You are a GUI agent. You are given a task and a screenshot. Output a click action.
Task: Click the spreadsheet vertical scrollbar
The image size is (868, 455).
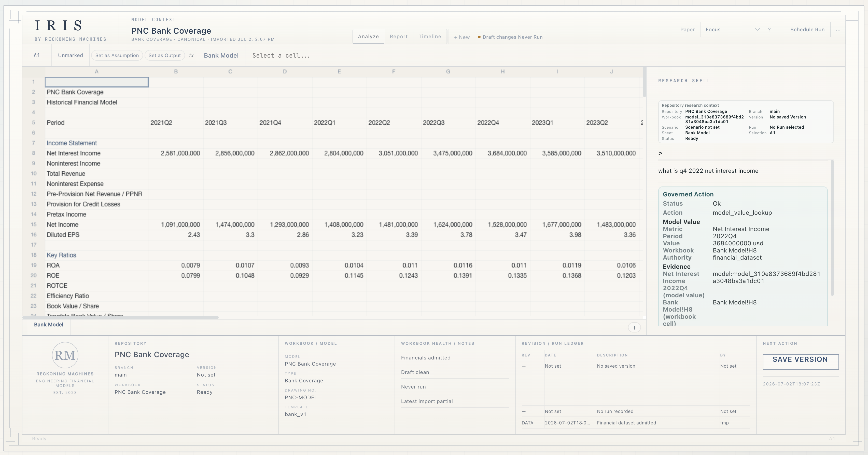point(644,82)
